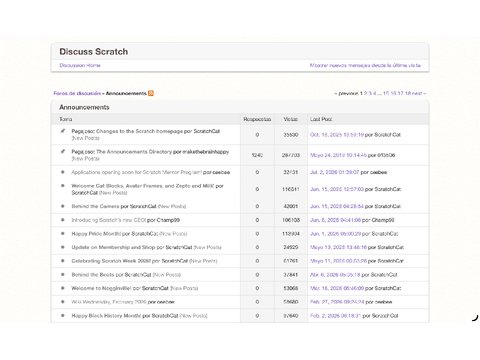The image size is (480, 360).
Task: Open last post dated Feb. 27 by ceebee
Action: [337, 302]
